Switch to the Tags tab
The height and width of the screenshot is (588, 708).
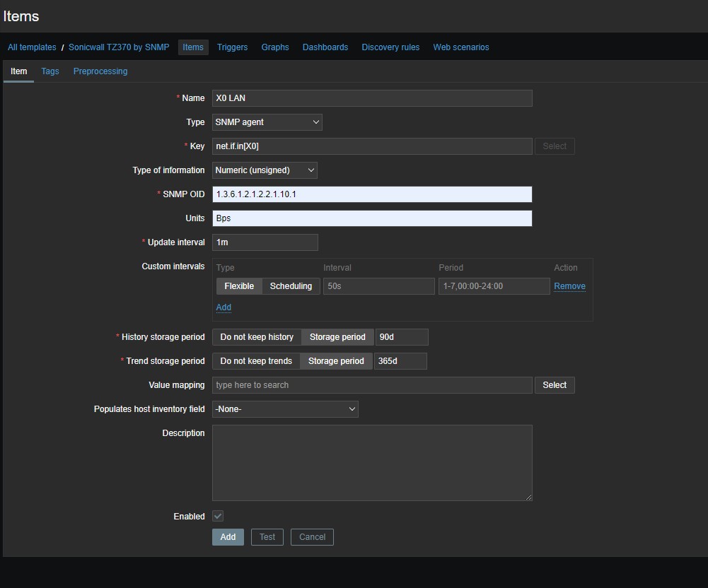click(50, 71)
